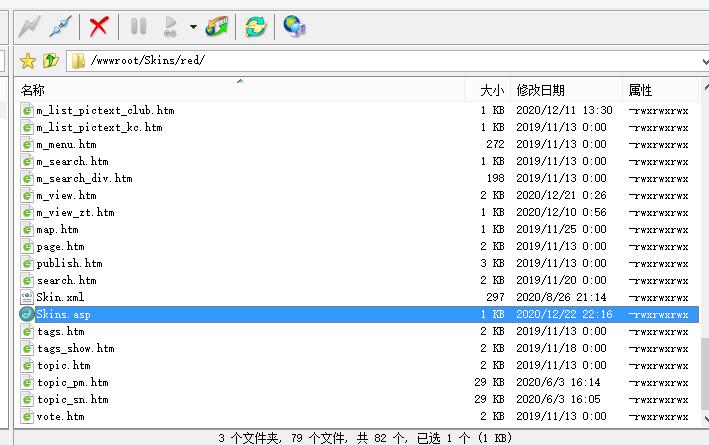Select file map.htm
The height and width of the screenshot is (445, 709).
click(57, 230)
